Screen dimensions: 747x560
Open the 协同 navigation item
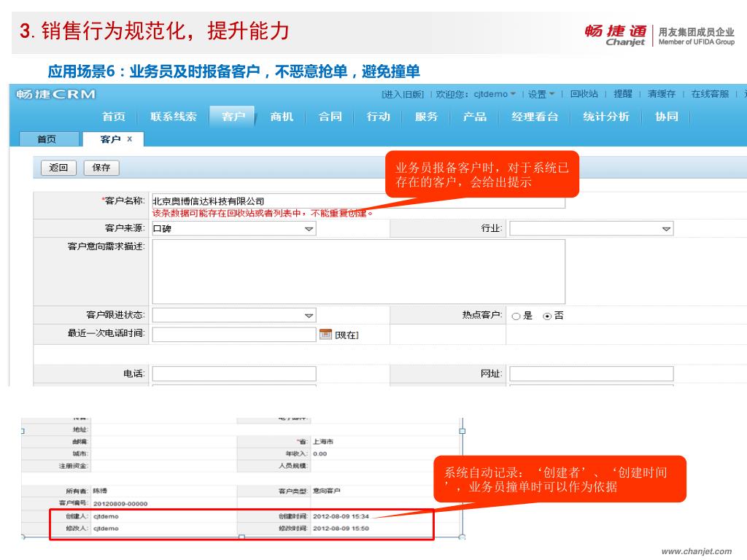[x=667, y=117]
